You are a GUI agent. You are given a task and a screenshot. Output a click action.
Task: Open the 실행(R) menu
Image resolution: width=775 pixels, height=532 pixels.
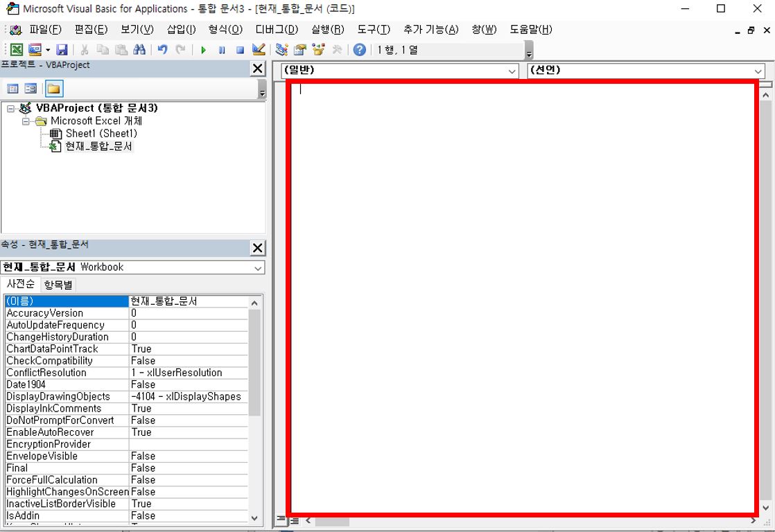point(327,29)
